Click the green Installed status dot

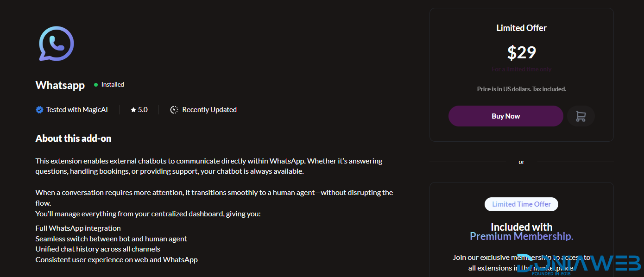click(96, 85)
